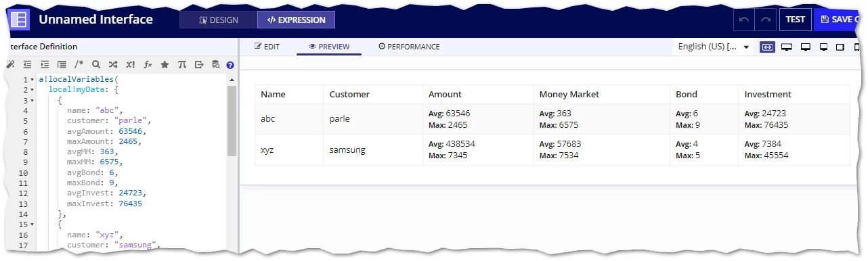Select fit-width preview size icon
Screen dimensions: 868x261
tap(768, 47)
